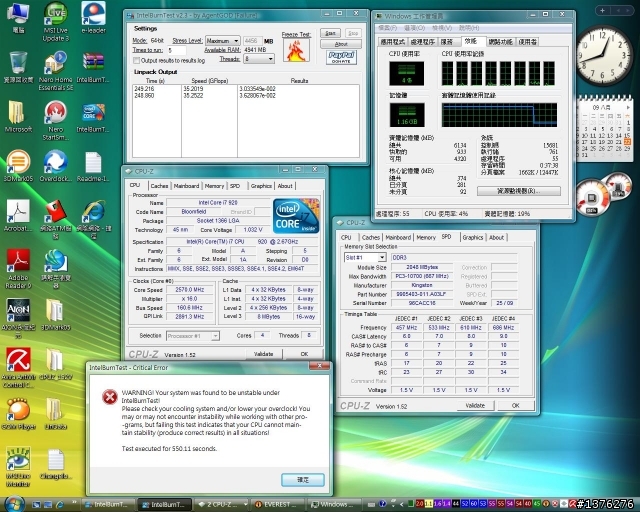Open the MSI Live Update 3 desktop icon
640x512 pixels.
(x=56, y=22)
